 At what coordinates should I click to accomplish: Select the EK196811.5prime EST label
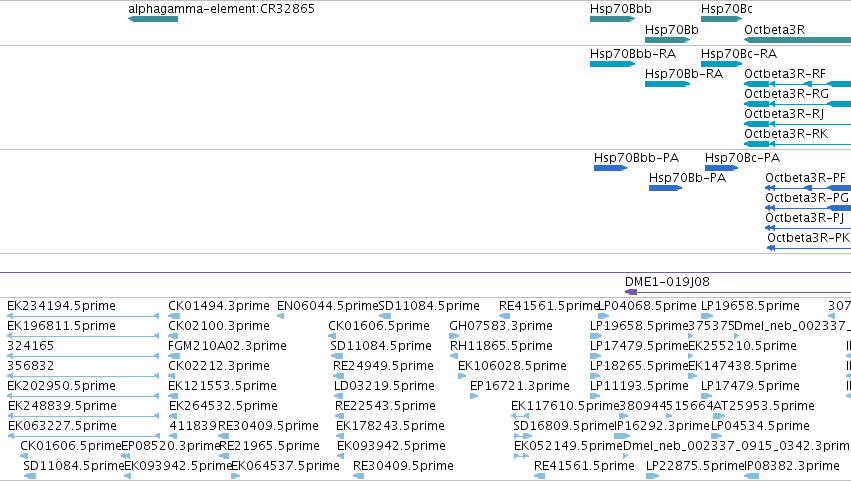click(61, 326)
